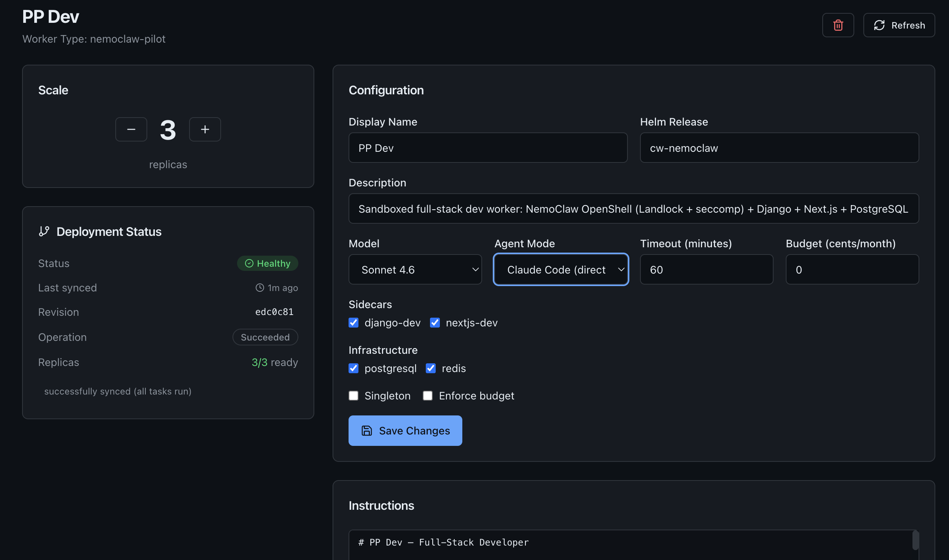Click the Instructions editor scrollbar
949x560 pixels.
916,540
